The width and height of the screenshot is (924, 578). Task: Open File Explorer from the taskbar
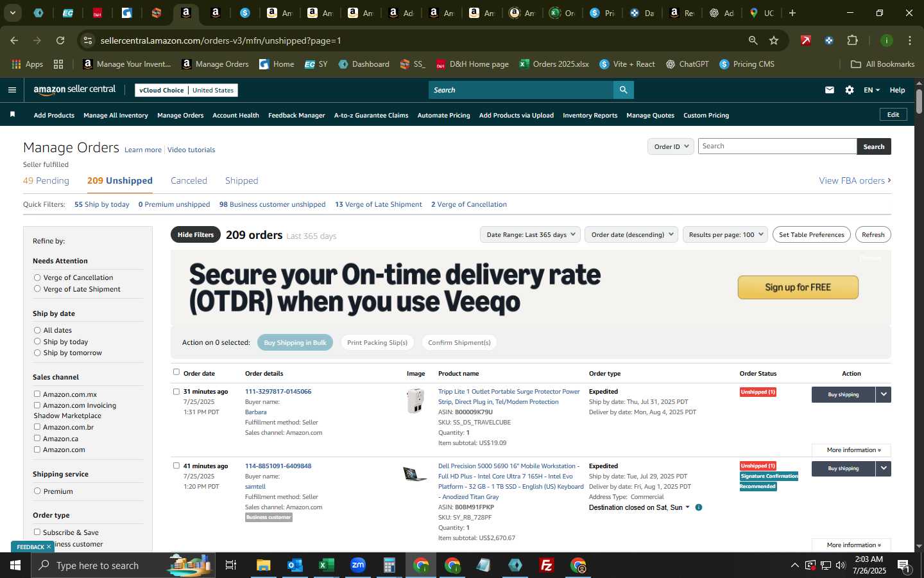pyautogui.click(x=264, y=565)
